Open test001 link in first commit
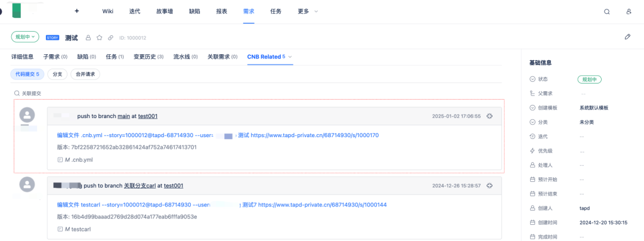 coord(148,116)
